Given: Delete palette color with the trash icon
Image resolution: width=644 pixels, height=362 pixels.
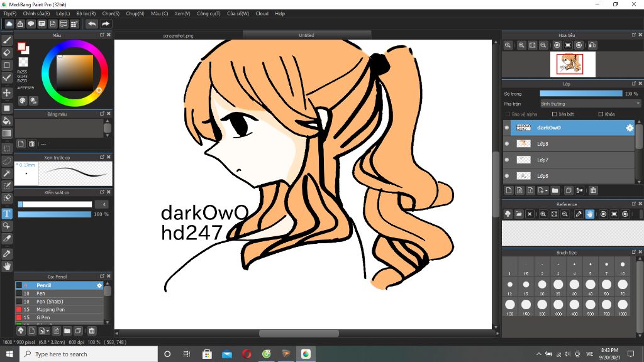Looking at the screenshot, I should [x=31, y=144].
